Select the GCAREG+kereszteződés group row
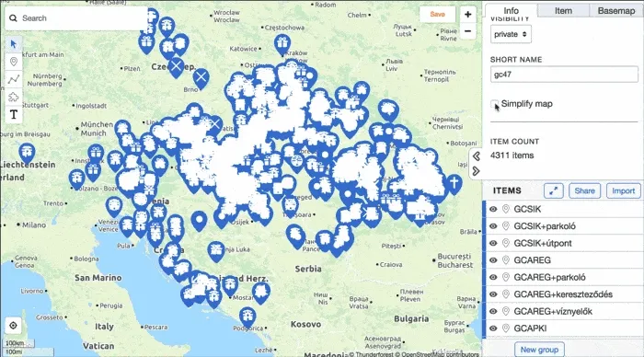644x357 pixels. point(563,294)
